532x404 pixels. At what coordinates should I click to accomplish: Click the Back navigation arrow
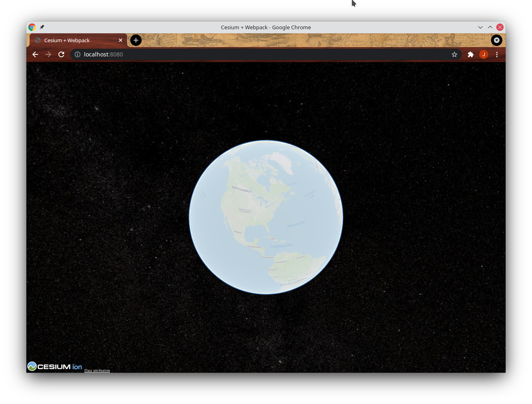pos(35,54)
